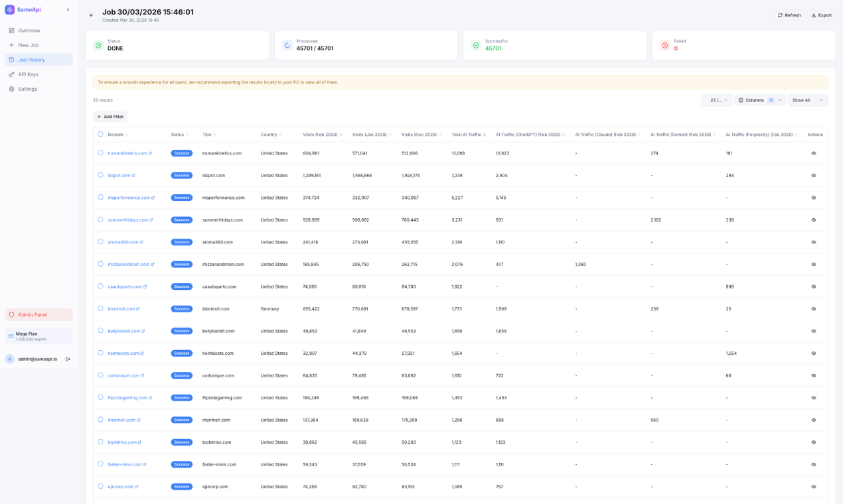This screenshot has width=843, height=504.
Task: View details eye icon for aroma360.com row
Action: point(814,242)
